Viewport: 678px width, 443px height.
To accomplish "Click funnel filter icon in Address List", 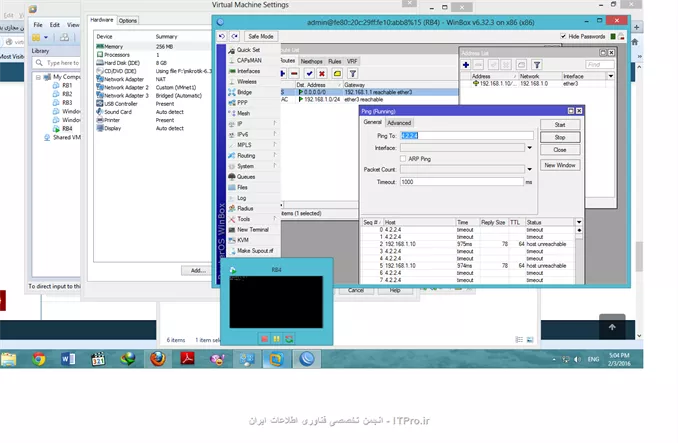I will tap(537, 65).
